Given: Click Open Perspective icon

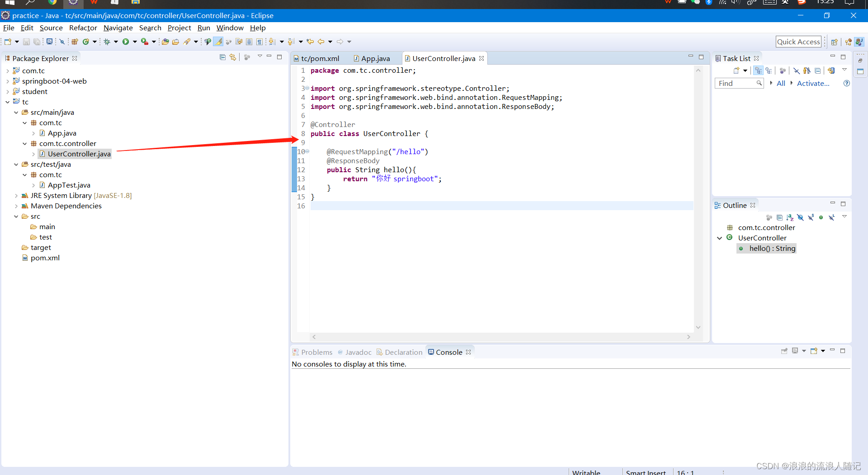Looking at the screenshot, I should pyautogui.click(x=834, y=42).
